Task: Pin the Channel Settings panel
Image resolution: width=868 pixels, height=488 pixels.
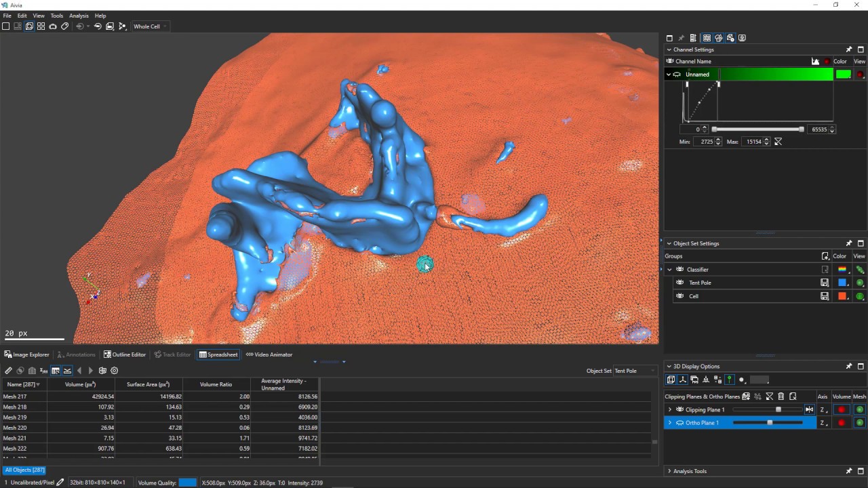Action: tap(849, 49)
